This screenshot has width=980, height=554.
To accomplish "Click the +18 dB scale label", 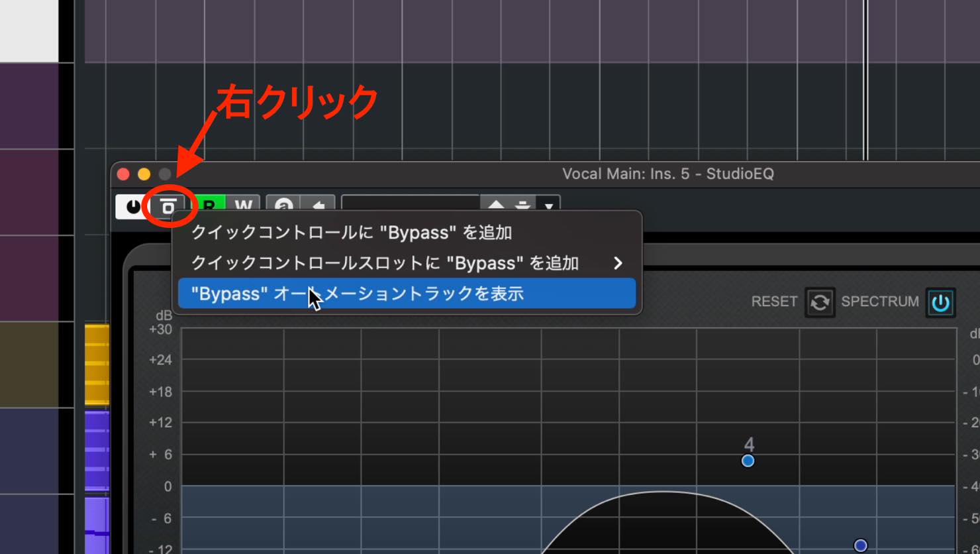I will pyautogui.click(x=160, y=392).
